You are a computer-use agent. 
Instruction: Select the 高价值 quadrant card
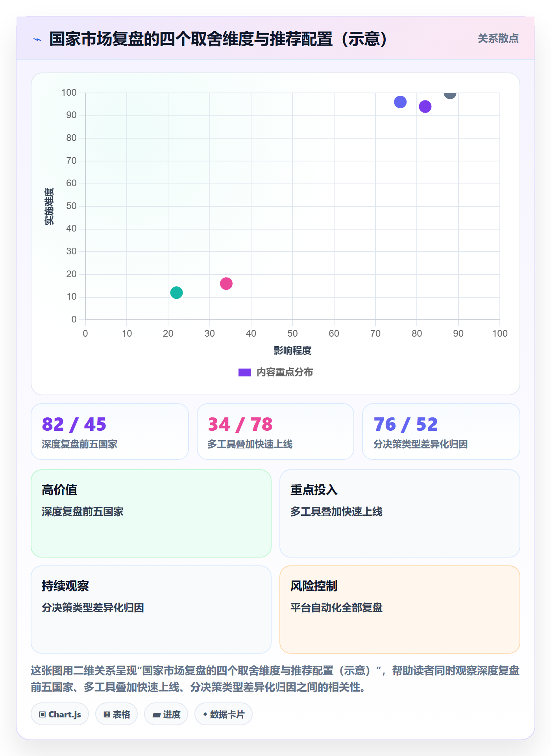(x=151, y=513)
